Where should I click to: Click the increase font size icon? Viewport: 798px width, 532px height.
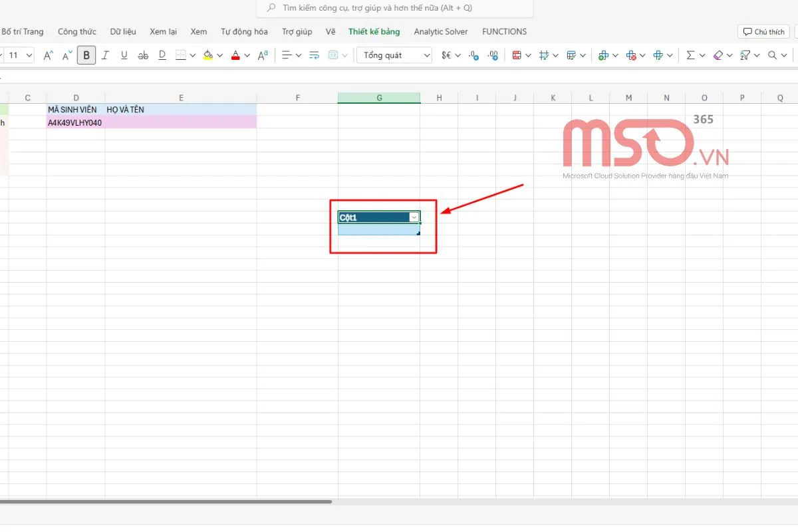[x=48, y=55]
